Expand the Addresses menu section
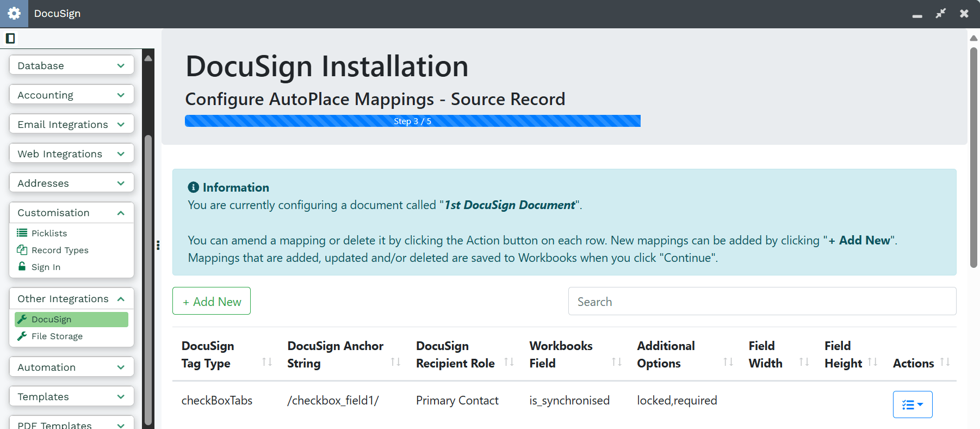 71,183
